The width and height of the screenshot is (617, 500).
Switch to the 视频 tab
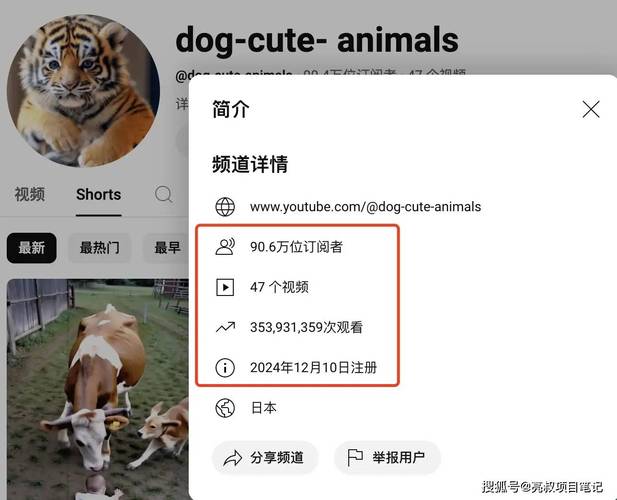click(30, 194)
